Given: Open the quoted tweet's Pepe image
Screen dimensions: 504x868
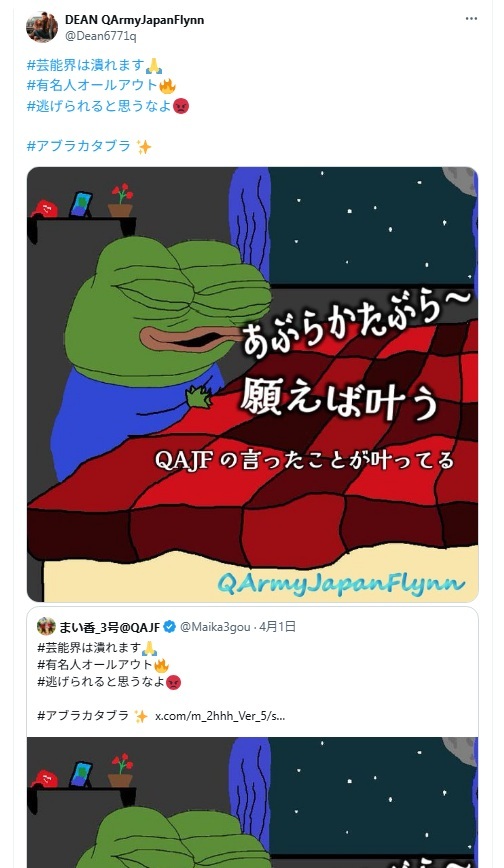Looking at the screenshot, I should coord(253,802).
